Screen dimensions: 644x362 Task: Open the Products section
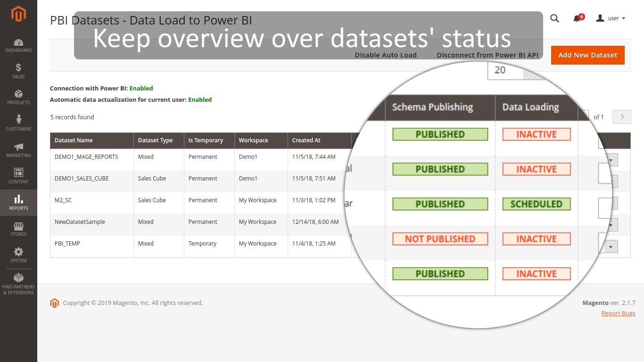[18, 97]
